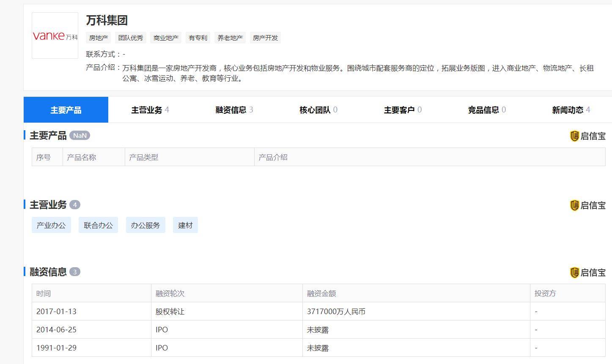
Task: Click the date 2017-01-13
Action: click(x=56, y=312)
